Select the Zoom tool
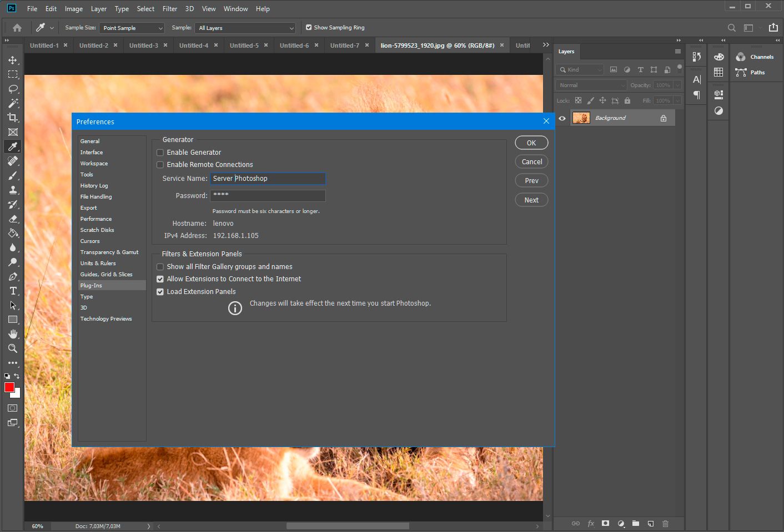 13,348
